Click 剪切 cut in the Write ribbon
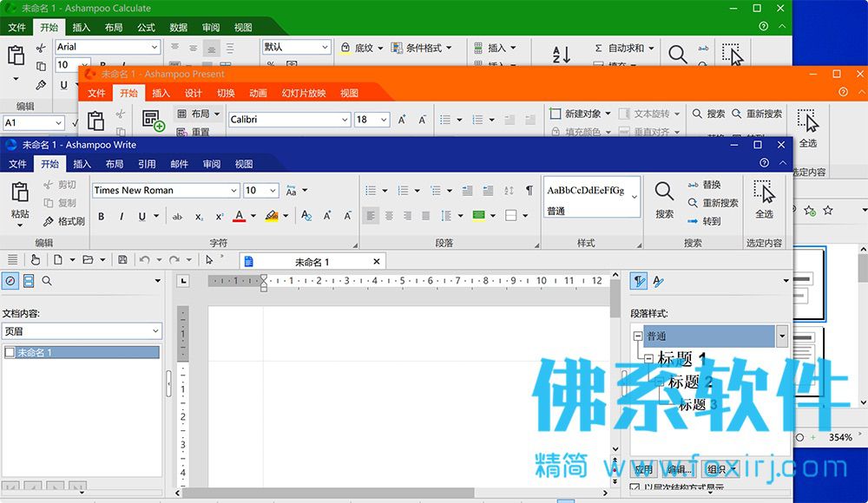Viewport: 868px width, 503px height. tap(60, 185)
